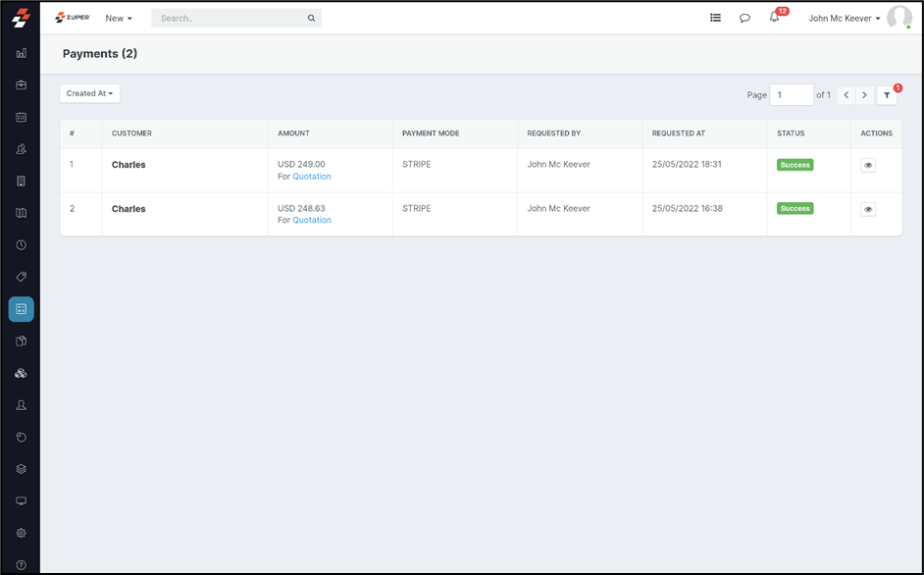Open the filter funnel icon

[887, 95]
